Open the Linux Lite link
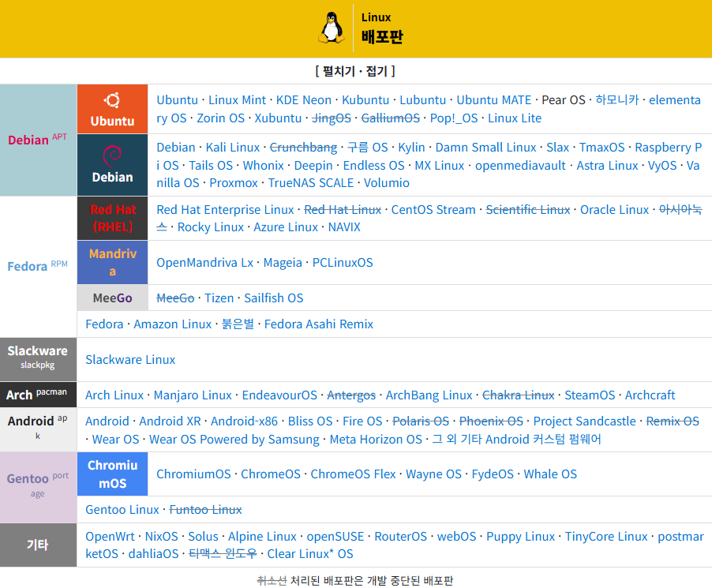The width and height of the screenshot is (712, 588). (x=515, y=118)
